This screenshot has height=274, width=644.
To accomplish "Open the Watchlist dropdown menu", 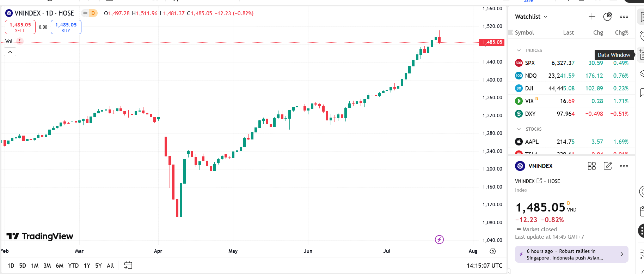I will pos(531,17).
